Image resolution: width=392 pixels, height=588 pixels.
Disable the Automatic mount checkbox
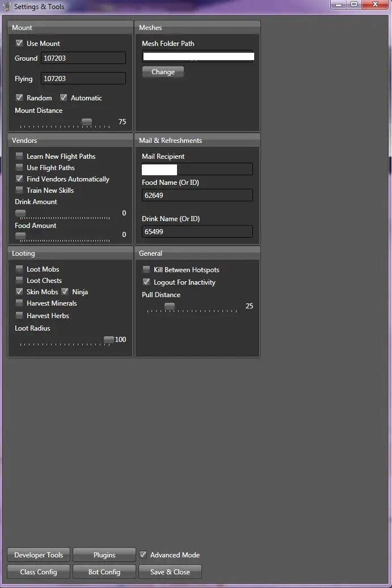click(x=64, y=98)
